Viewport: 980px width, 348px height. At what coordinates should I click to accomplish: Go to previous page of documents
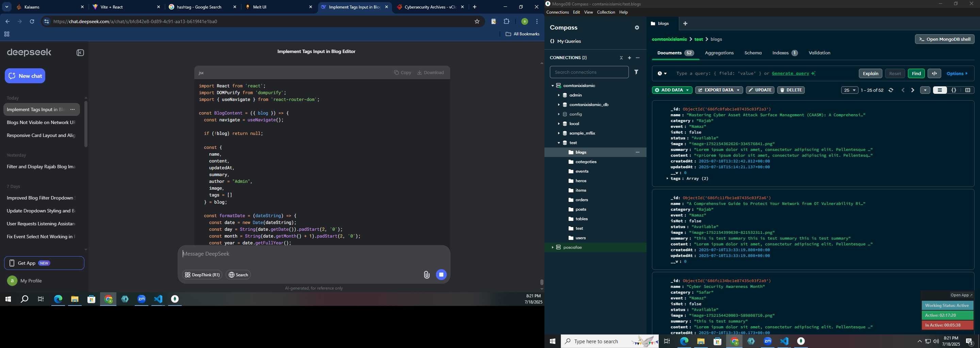[903, 90]
